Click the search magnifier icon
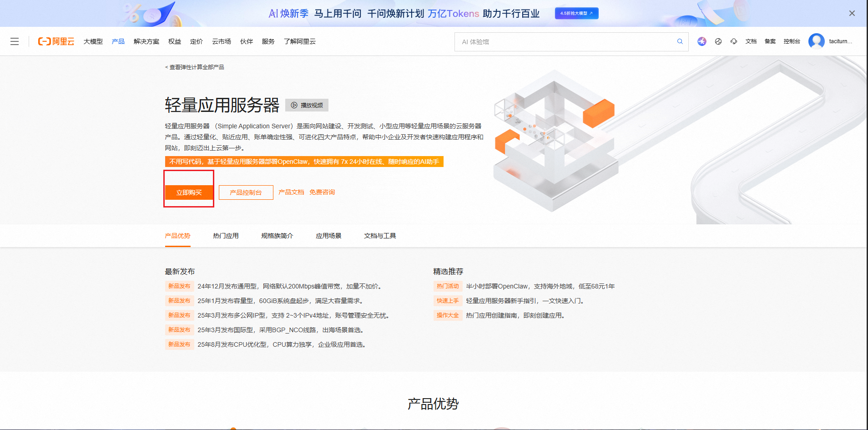Image resolution: width=868 pixels, height=430 pixels. coord(680,41)
